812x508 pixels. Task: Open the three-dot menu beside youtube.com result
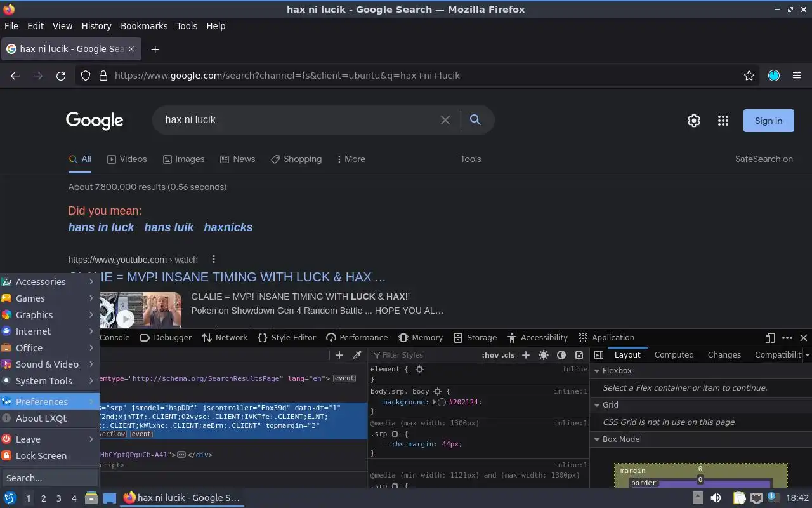pyautogui.click(x=214, y=259)
